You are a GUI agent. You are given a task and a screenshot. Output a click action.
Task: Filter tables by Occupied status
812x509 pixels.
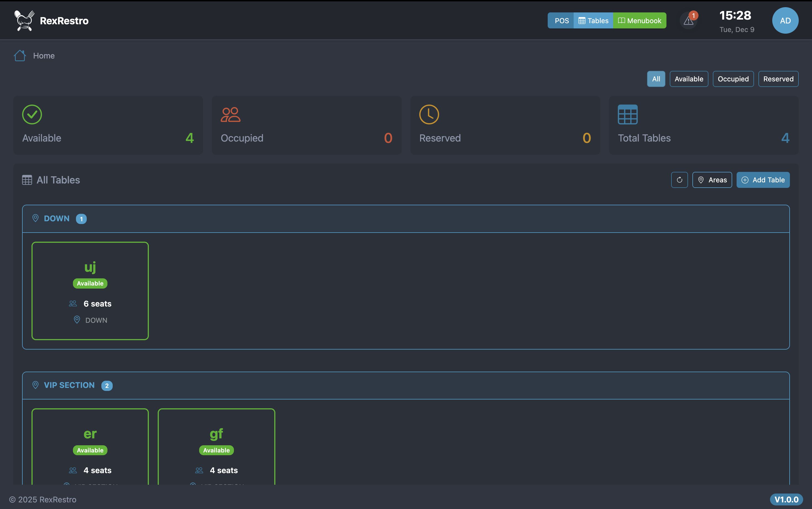(733, 79)
